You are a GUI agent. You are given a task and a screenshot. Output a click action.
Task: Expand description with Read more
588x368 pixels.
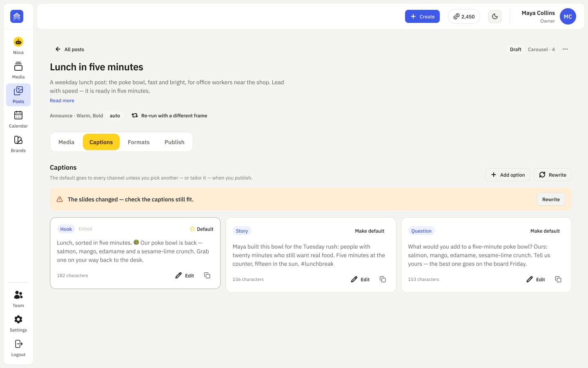pos(62,101)
